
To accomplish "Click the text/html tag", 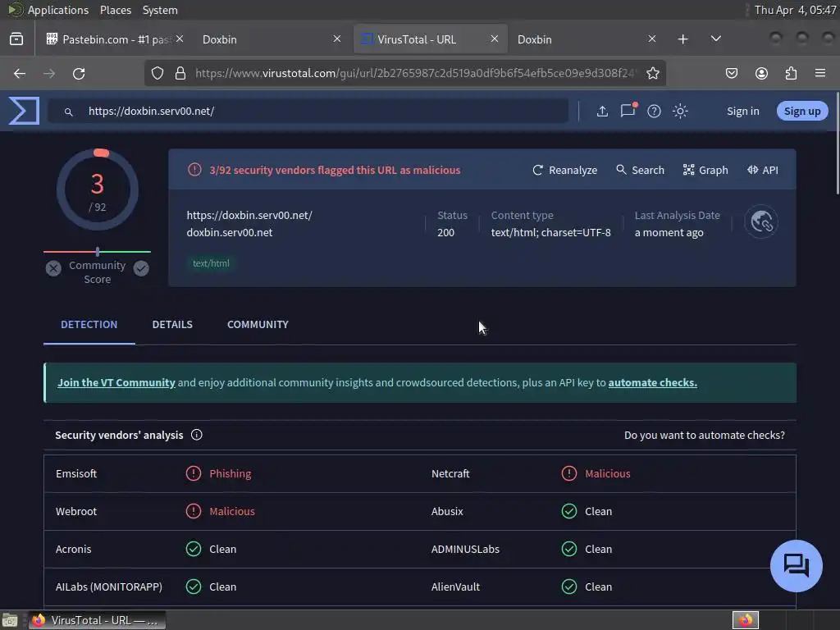I will tap(211, 263).
